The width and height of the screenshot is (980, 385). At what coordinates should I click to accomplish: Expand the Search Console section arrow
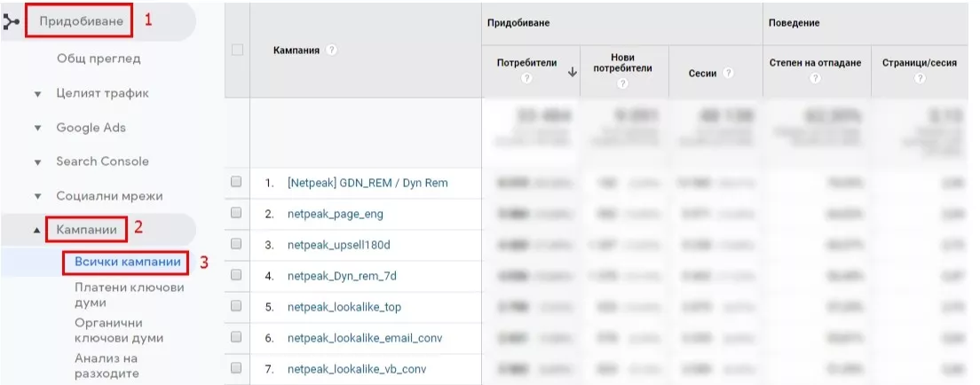37,162
